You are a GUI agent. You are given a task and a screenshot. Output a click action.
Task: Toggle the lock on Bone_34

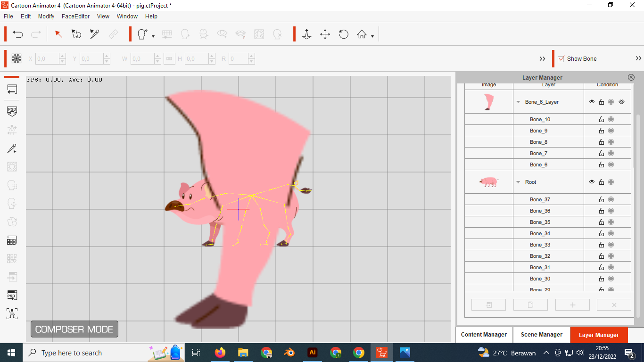[x=602, y=233]
